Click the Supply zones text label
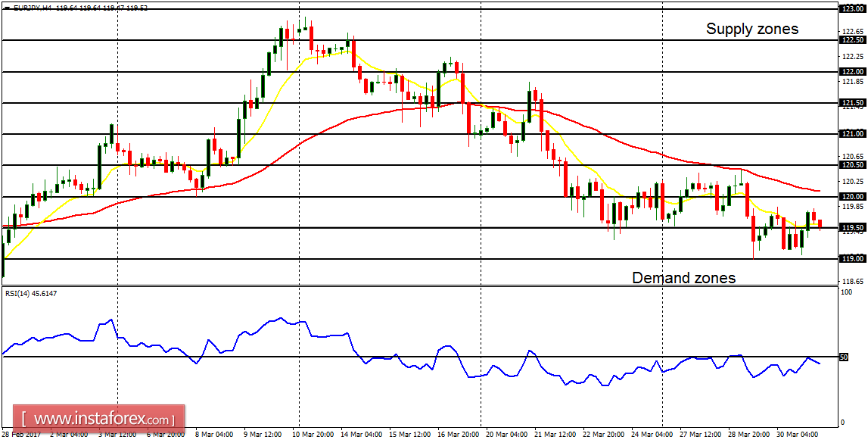The height and width of the screenshot is (443, 868). (x=751, y=30)
